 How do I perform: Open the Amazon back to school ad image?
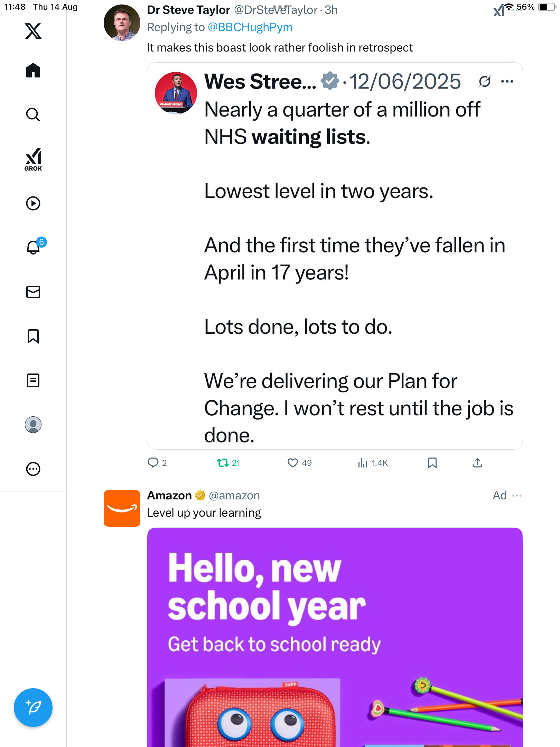coord(335,636)
